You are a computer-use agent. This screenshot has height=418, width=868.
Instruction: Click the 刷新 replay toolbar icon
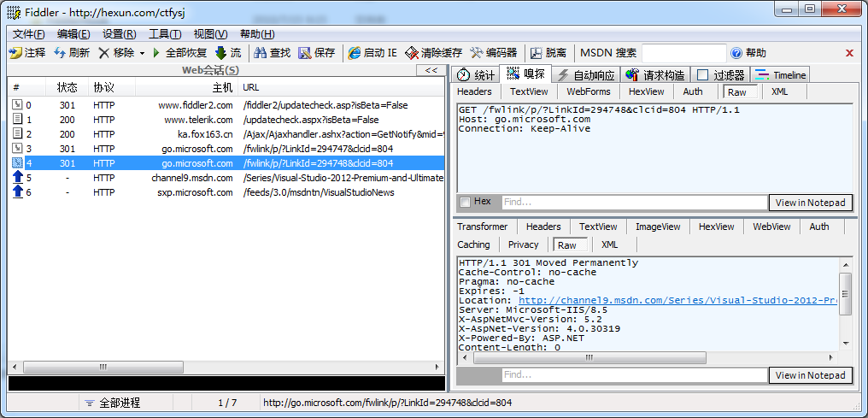(x=60, y=53)
